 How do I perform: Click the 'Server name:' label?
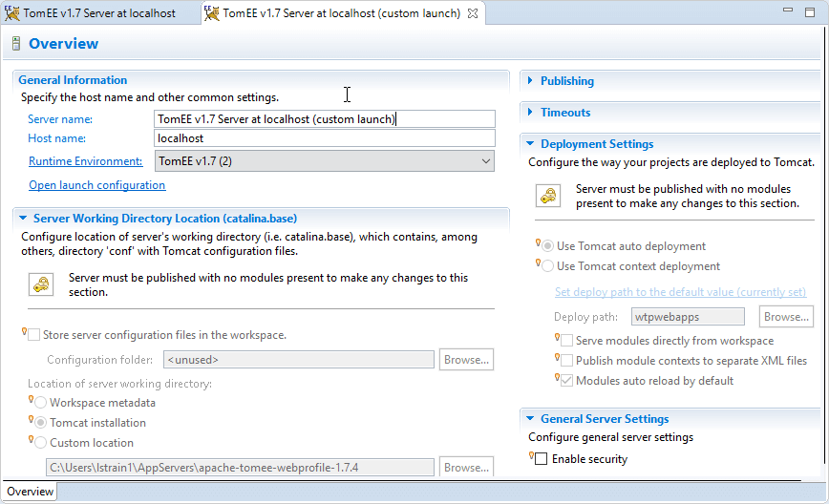pyautogui.click(x=60, y=119)
